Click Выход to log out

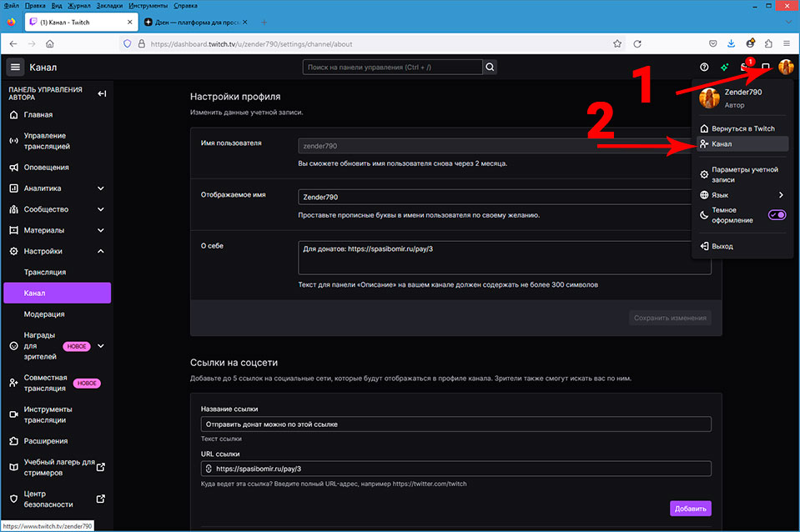pyautogui.click(x=742, y=246)
